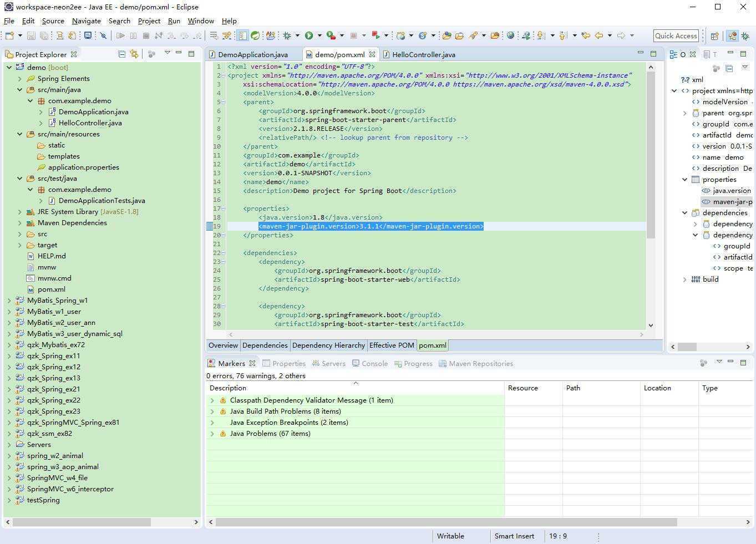Click the Resource column header
756x544 pixels.
(534, 388)
